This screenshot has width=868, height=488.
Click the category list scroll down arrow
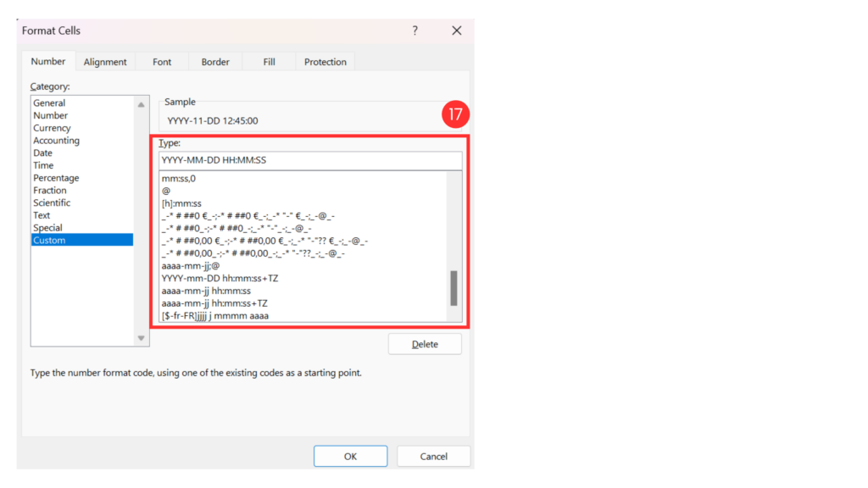pyautogui.click(x=142, y=338)
